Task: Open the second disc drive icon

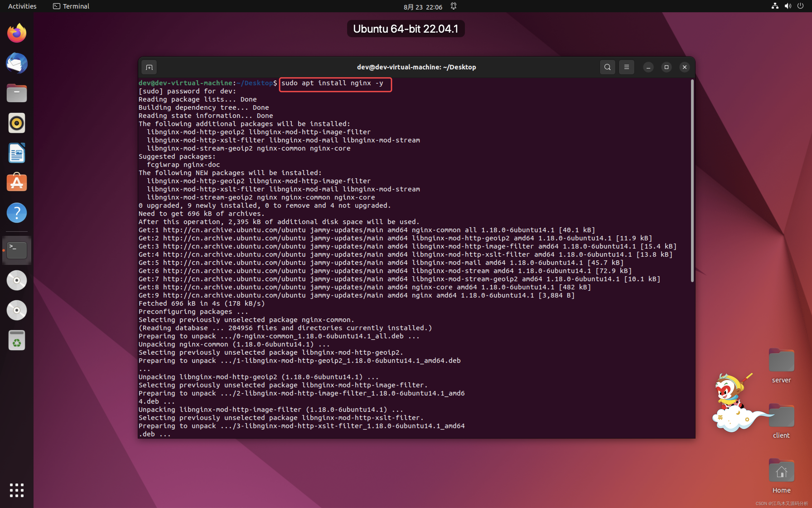Action: (x=17, y=310)
